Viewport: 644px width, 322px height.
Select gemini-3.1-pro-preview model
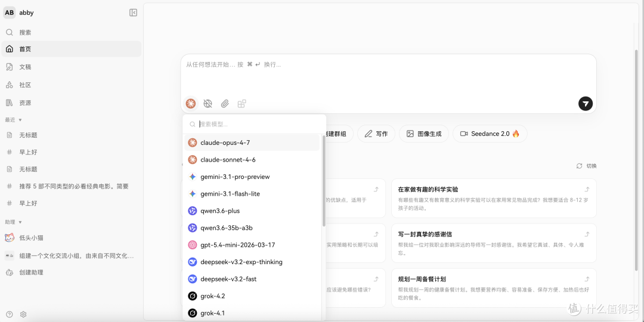pyautogui.click(x=252, y=177)
